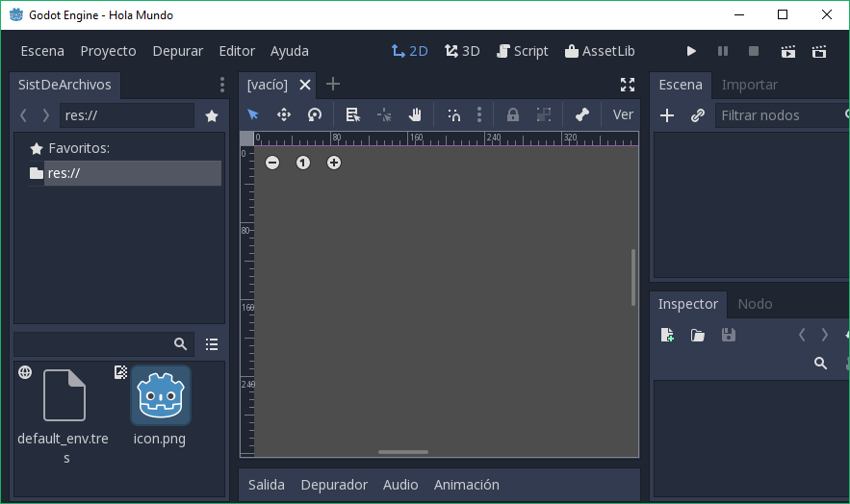Click the list select tool icon
This screenshot has height=504, width=850.
pyautogui.click(x=353, y=114)
